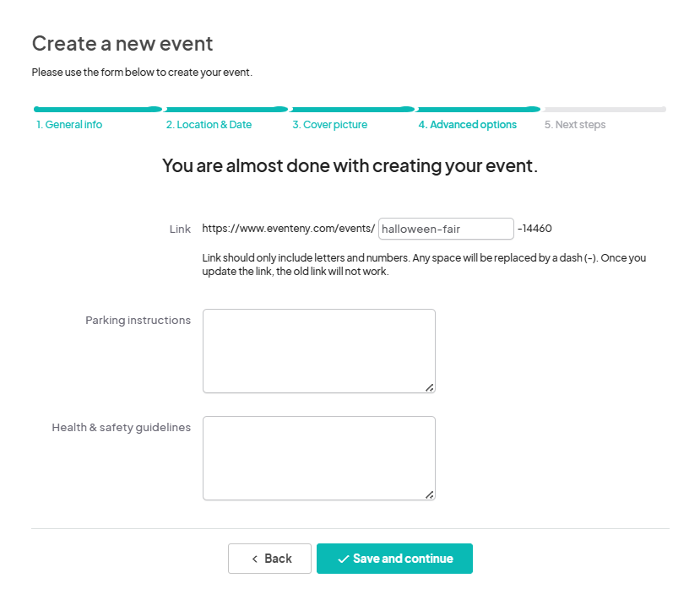Go to the 1. General info step

point(69,125)
